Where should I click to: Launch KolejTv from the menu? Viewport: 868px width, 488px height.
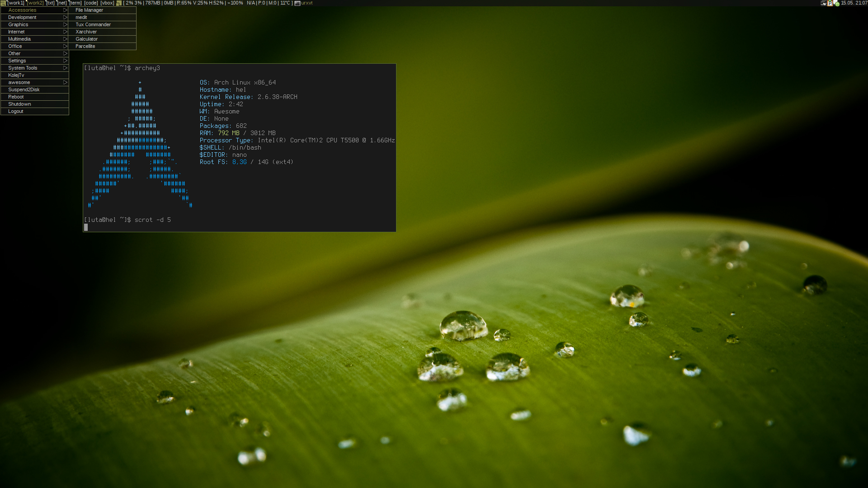[35, 75]
